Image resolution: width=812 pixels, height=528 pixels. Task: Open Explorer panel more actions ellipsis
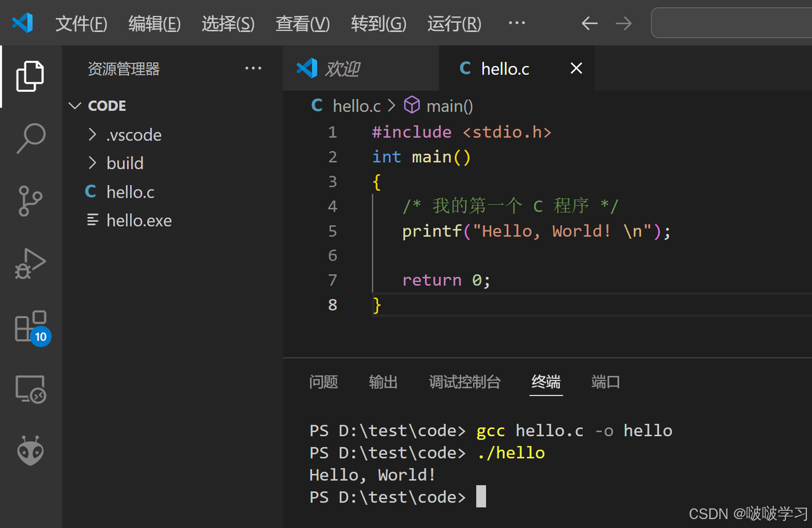(253, 68)
